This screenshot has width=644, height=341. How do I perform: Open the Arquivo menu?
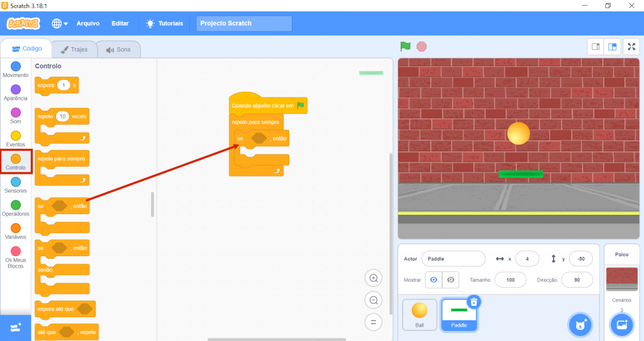click(x=88, y=23)
